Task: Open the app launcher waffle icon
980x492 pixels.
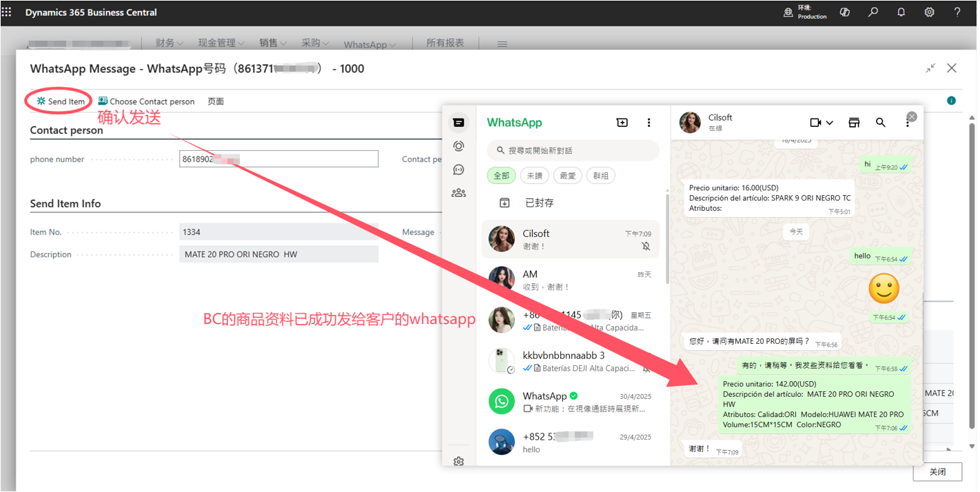Action: point(7,12)
